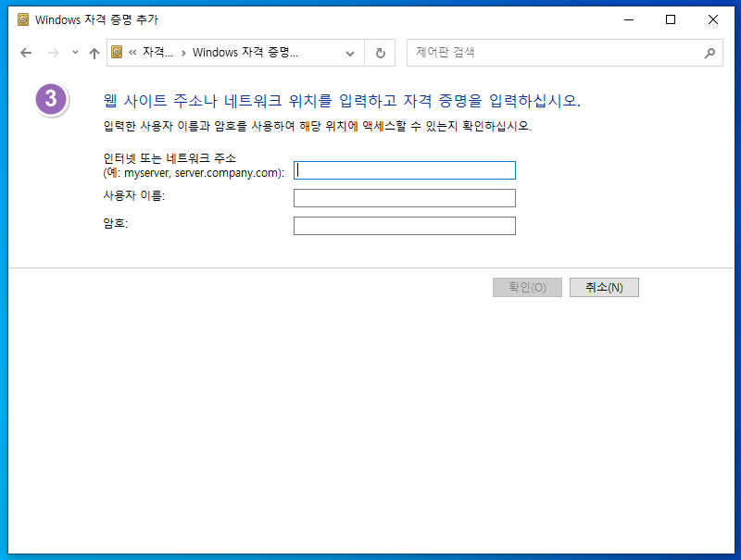Close the Windows 자격 증명 추가 window

[x=712, y=19]
